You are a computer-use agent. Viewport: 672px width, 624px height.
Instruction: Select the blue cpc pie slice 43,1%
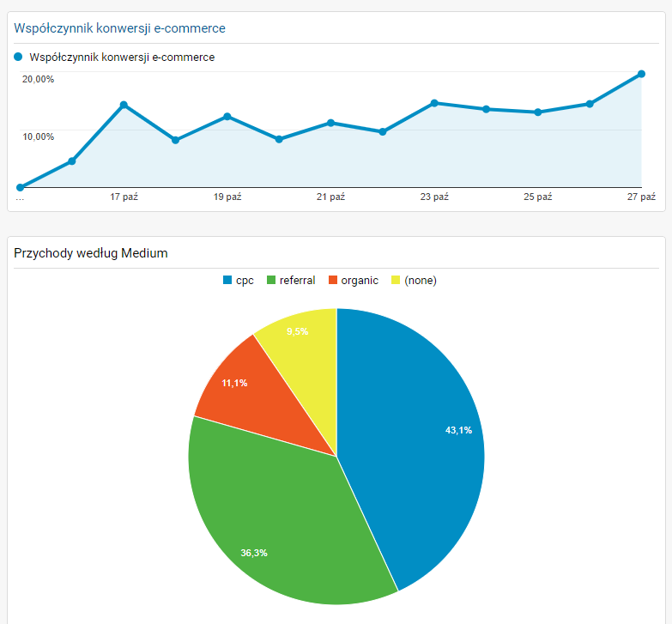pos(421,438)
